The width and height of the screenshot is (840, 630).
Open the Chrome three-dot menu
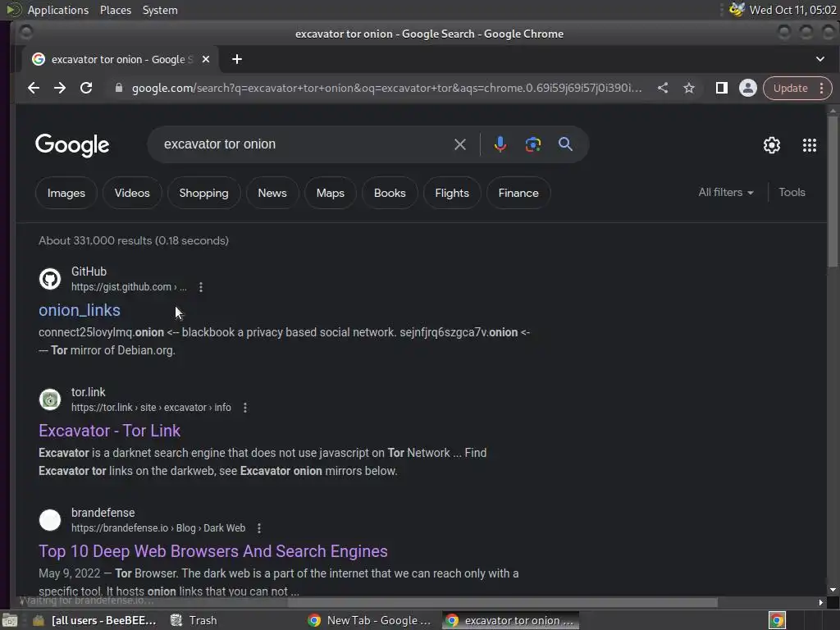(x=821, y=88)
